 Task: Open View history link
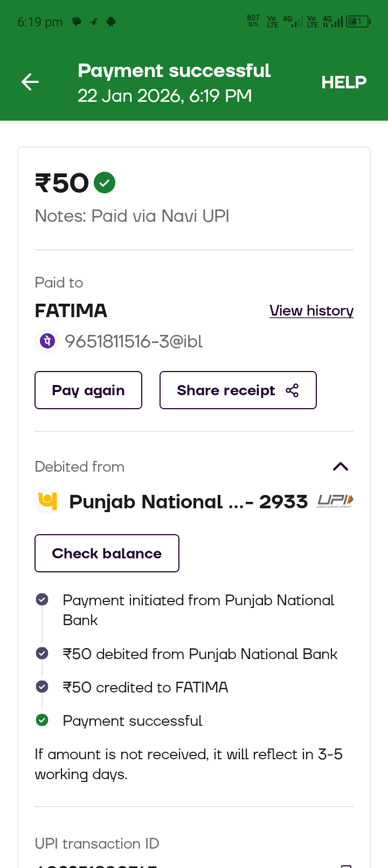click(x=311, y=311)
